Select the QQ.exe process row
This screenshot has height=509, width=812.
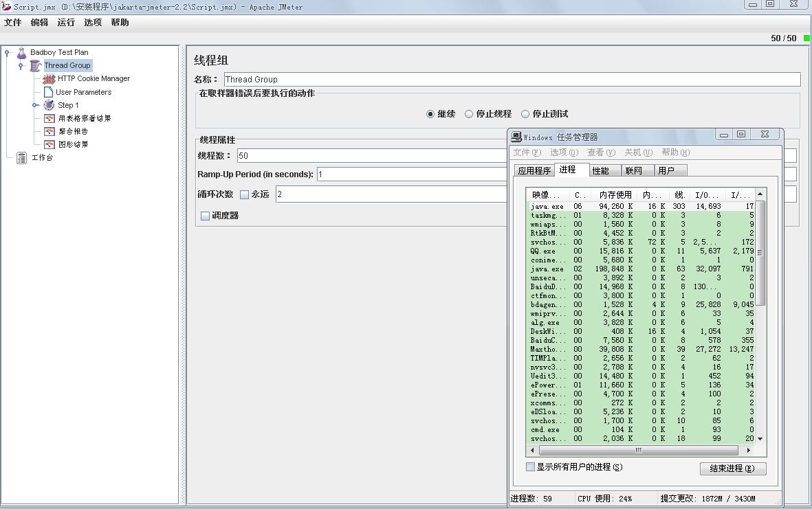tap(641, 251)
